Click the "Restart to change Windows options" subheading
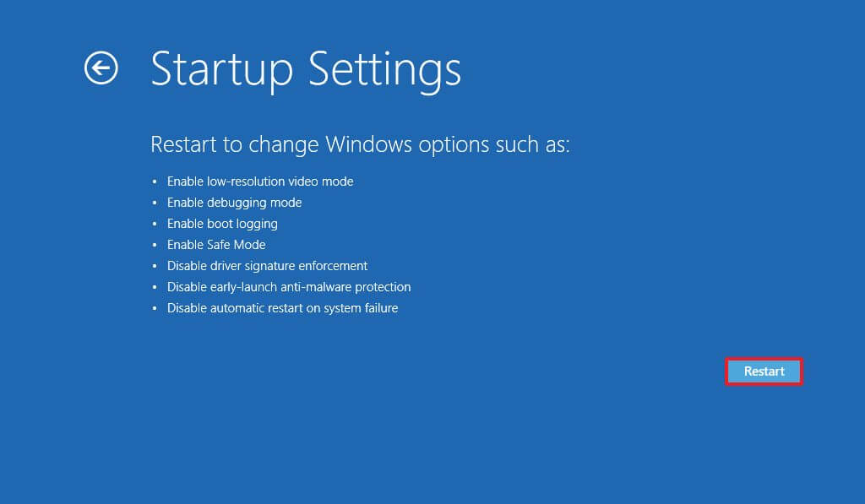The width and height of the screenshot is (865, 504). (x=360, y=144)
